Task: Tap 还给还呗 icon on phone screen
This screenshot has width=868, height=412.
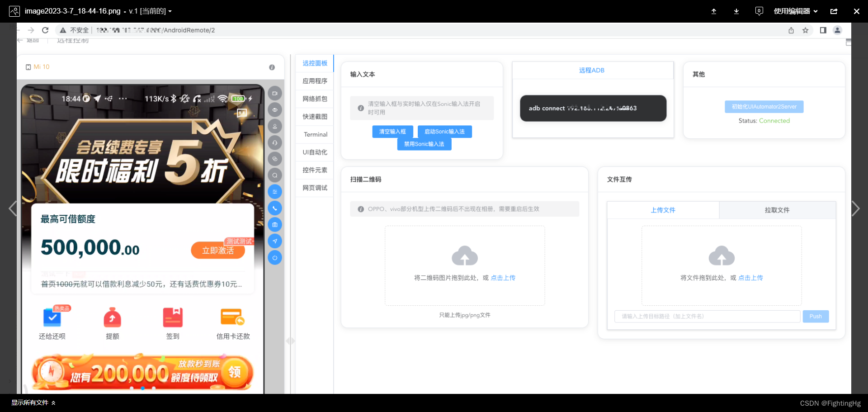Action: pyautogui.click(x=52, y=324)
